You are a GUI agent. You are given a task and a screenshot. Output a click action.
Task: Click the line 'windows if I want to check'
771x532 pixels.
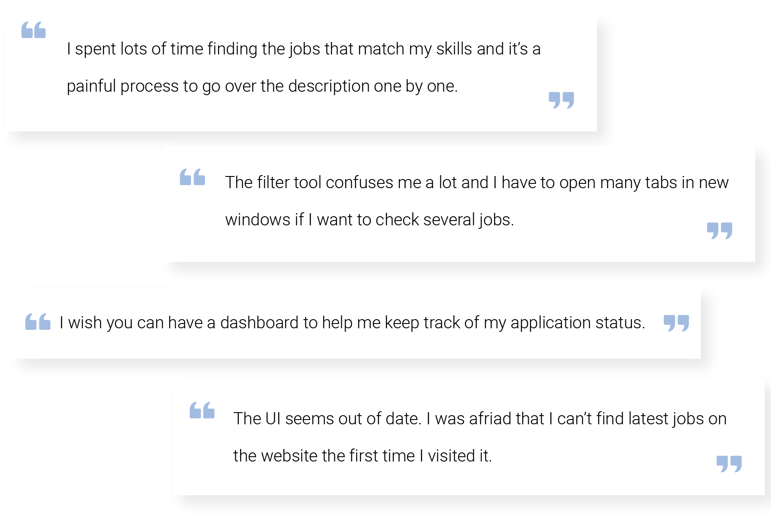(x=369, y=220)
